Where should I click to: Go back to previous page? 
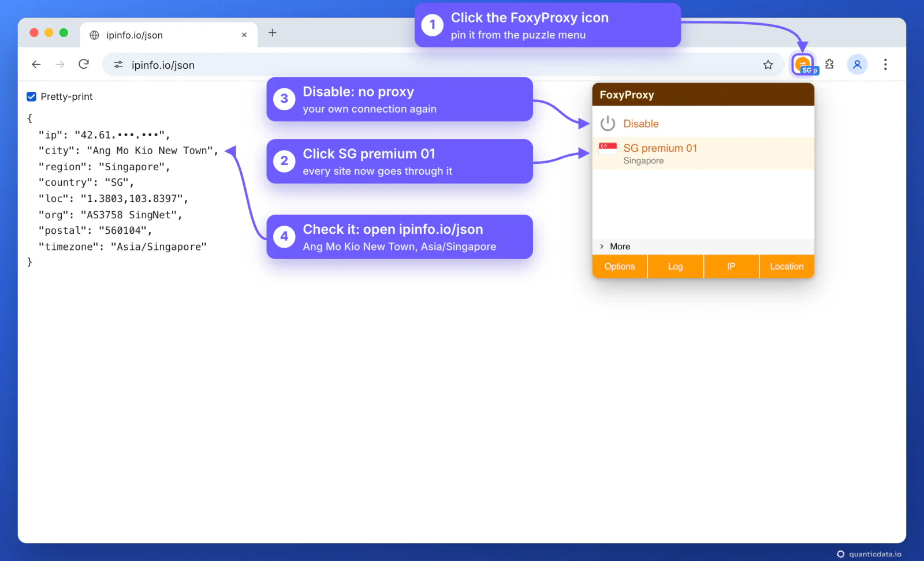coord(36,64)
